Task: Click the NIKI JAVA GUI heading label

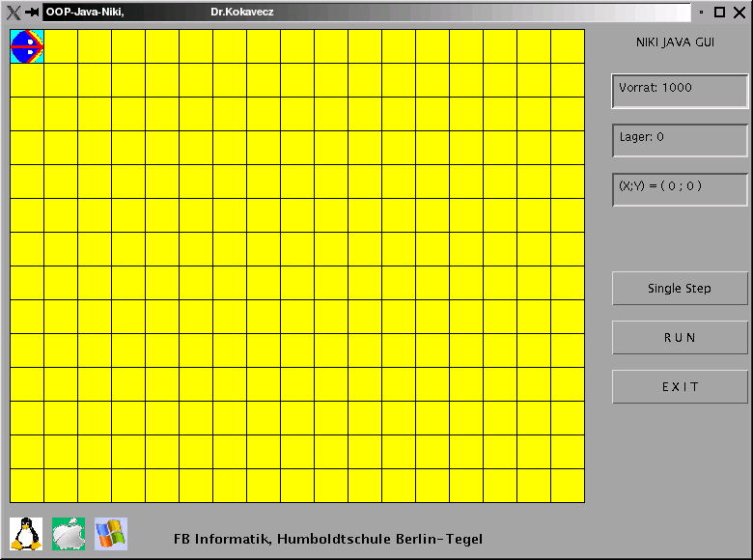Action: pos(675,42)
